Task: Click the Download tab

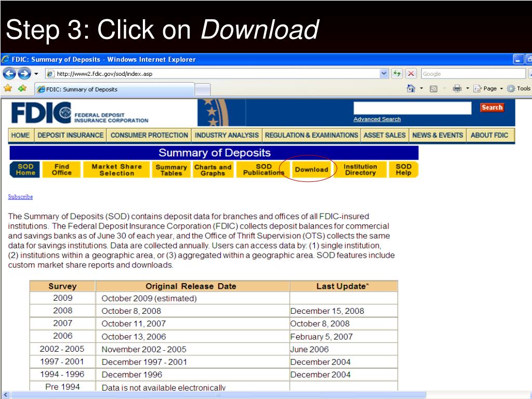Action: (x=311, y=170)
